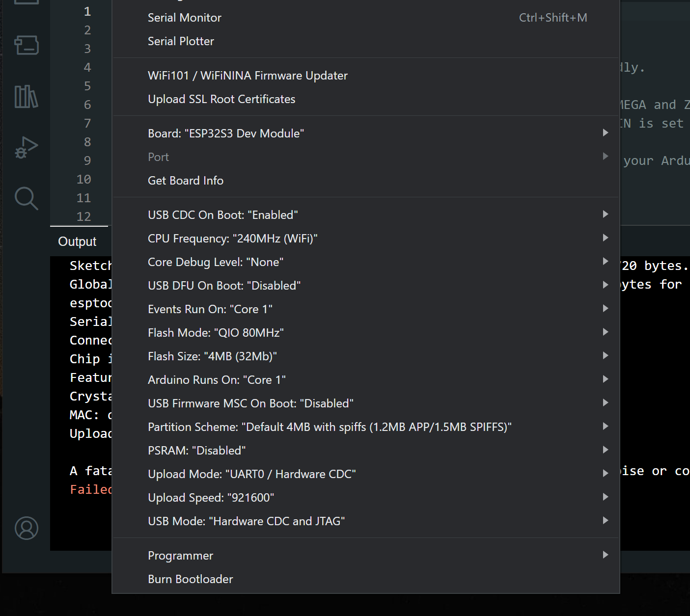Select WiFi101 / WiFiNINA Firmware Updater
This screenshot has height=616, width=690.
click(366, 76)
